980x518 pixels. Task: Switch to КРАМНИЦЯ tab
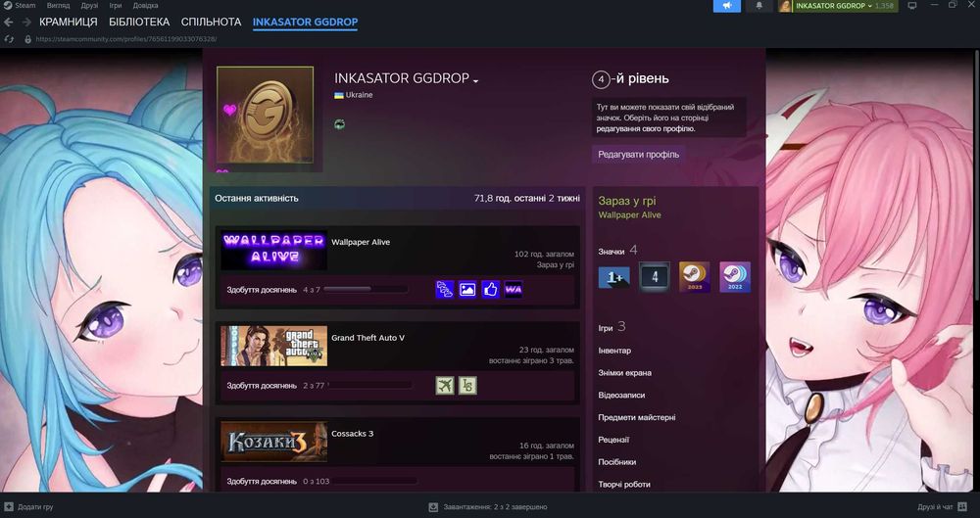69,22
